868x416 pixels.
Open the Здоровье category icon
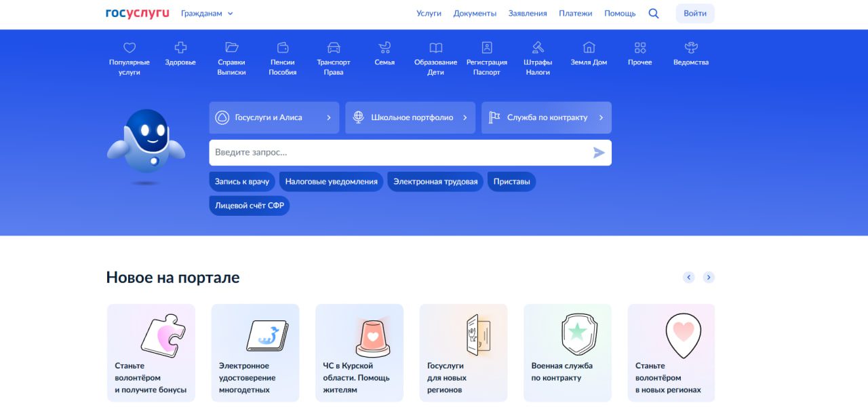(x=180, y=48)
